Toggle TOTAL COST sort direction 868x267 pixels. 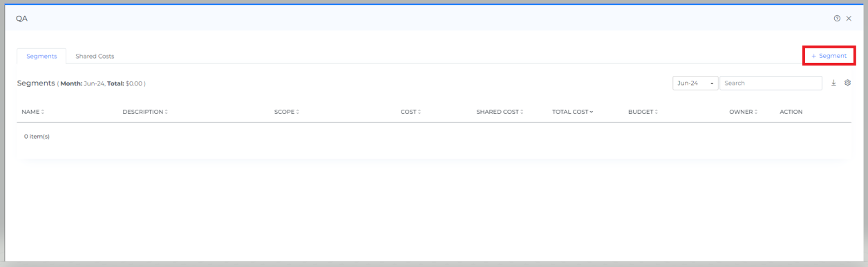[572, 112]
